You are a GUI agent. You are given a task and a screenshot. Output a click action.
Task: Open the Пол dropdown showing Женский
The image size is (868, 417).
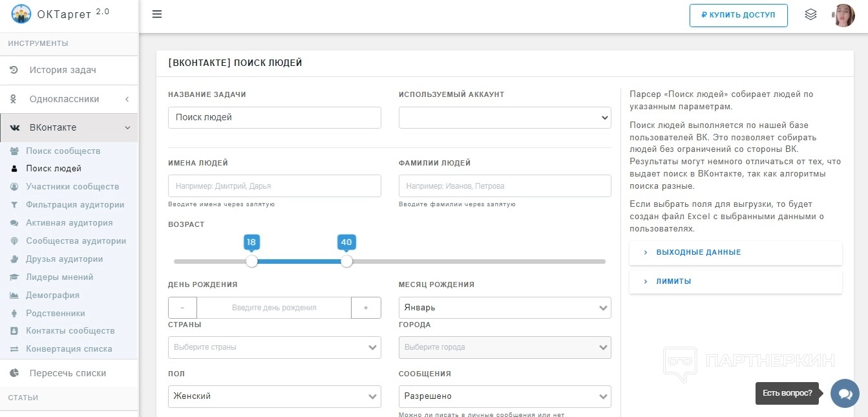tap(274, 396)
